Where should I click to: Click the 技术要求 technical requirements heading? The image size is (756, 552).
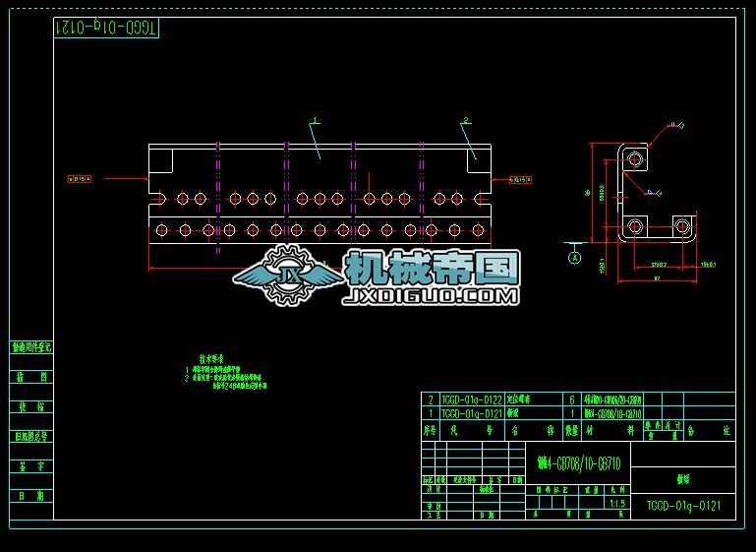click(x=211, y=359)
